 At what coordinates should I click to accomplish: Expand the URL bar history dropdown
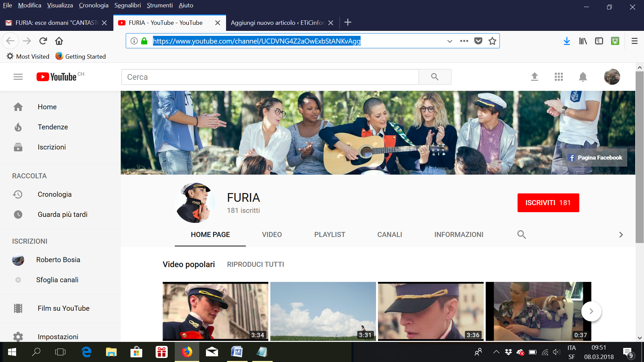click(450, 41)
